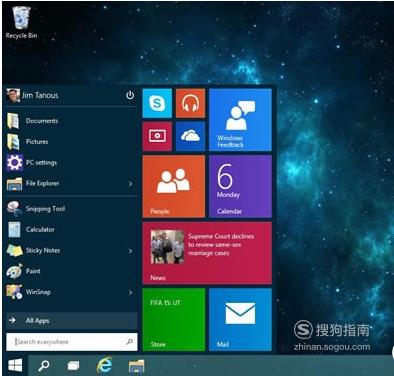This screenshot has width=394, height=376.
Task: Open the Store tile with FIFA 15
Action: (x=174, y=320)
